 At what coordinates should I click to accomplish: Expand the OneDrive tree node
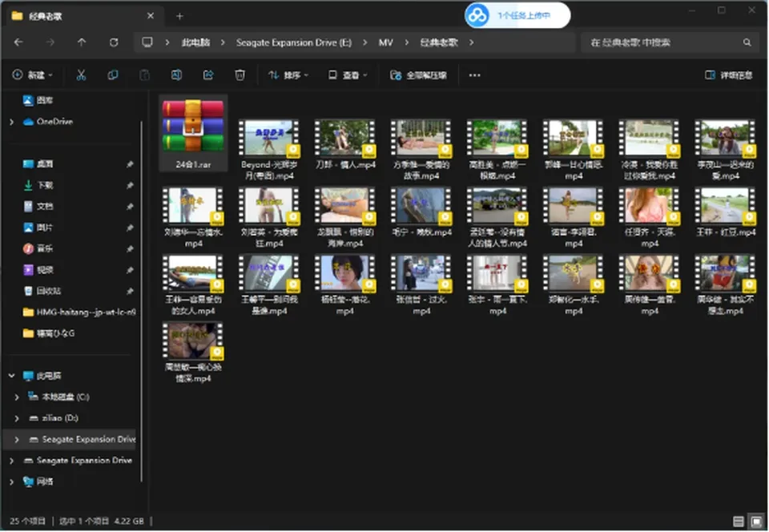click(x=12, y=122)
